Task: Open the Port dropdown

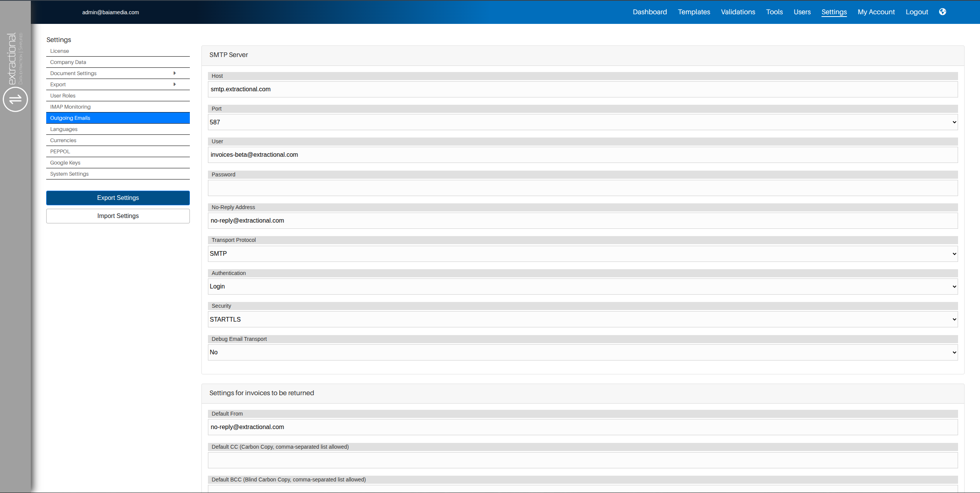Action: pyautogui.click(x=582, y=122)
